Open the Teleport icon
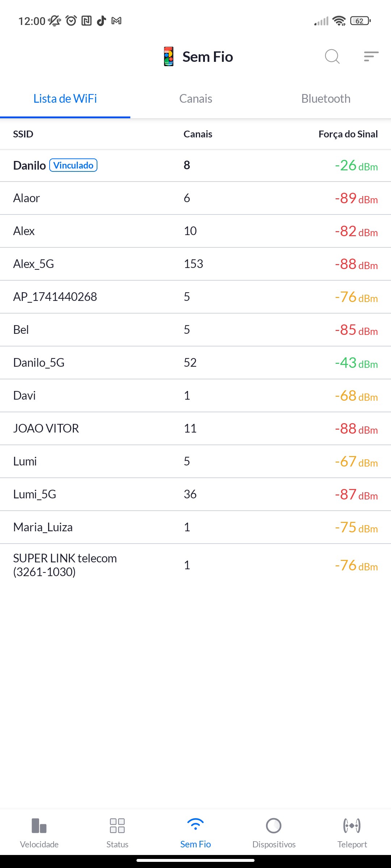391x868 pixels. (352, 825)
